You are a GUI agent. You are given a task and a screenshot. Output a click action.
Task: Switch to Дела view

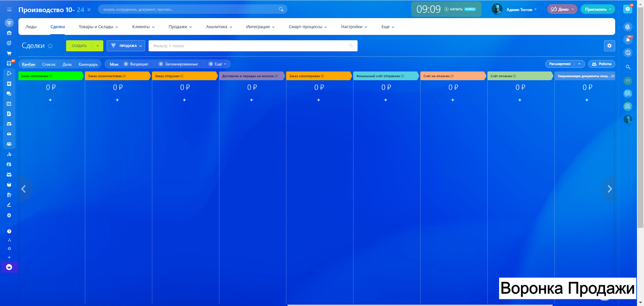coord(67,64)
